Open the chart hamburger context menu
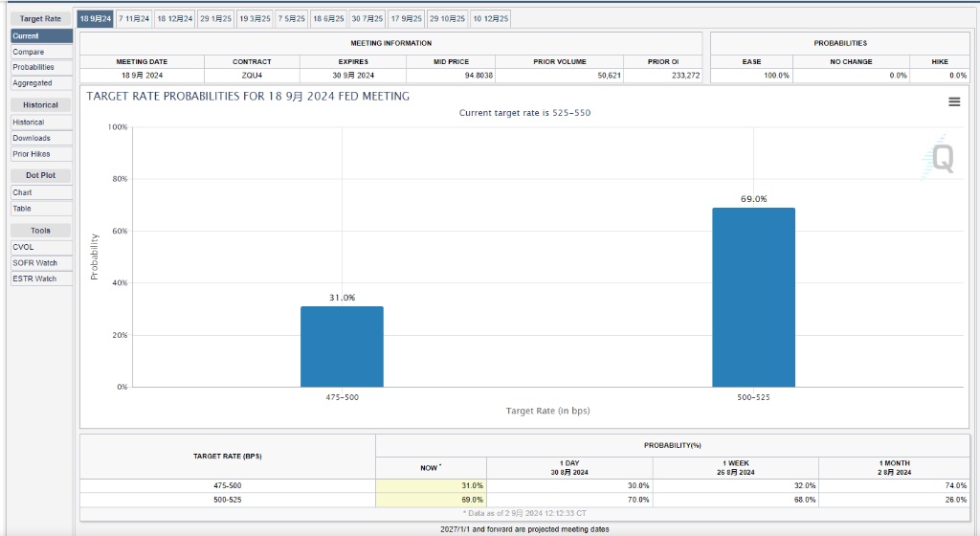 point(953,102)
